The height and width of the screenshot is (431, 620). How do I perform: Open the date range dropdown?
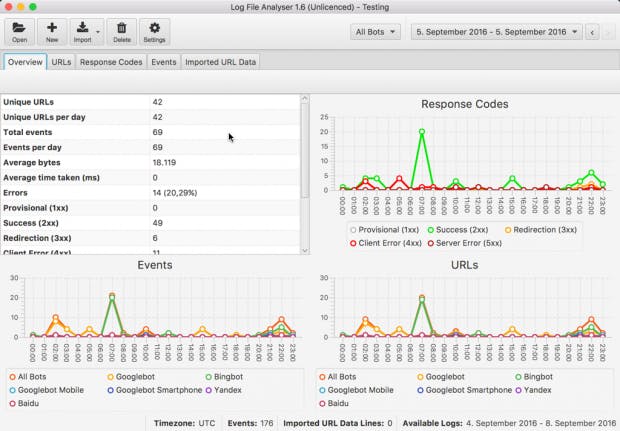point(497,32)
